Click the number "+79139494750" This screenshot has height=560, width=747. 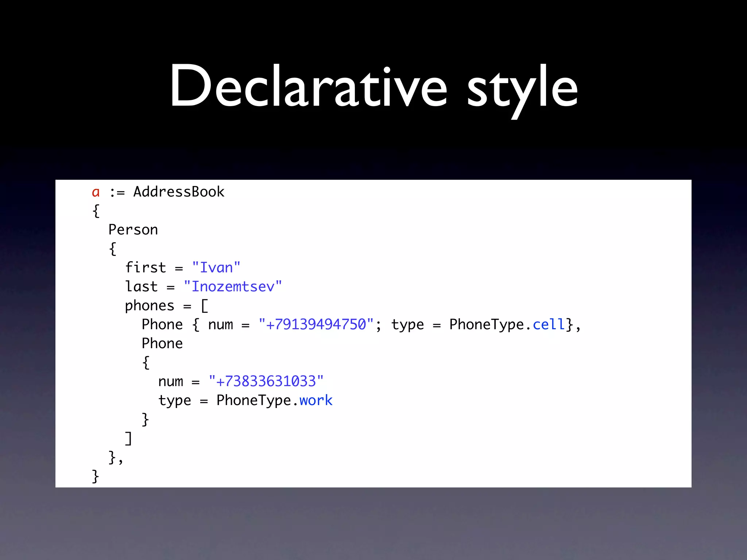316,324
